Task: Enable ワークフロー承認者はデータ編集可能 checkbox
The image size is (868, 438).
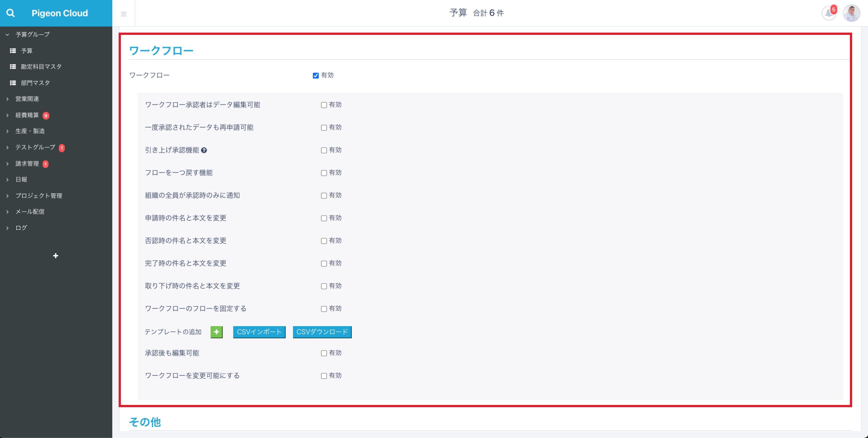Action: pos(324,105)
